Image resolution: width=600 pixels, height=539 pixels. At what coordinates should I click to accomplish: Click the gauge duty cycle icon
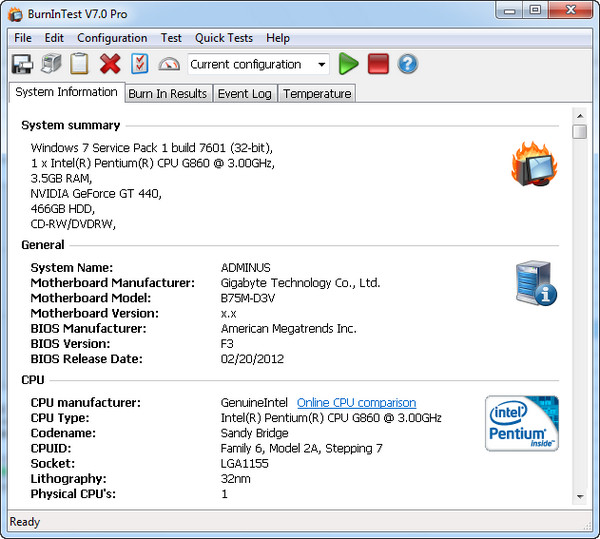(x=169, y=65)
